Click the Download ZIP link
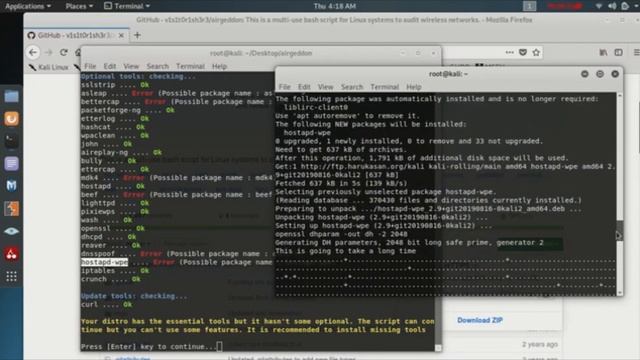640x360 pixels. [480, 320]
